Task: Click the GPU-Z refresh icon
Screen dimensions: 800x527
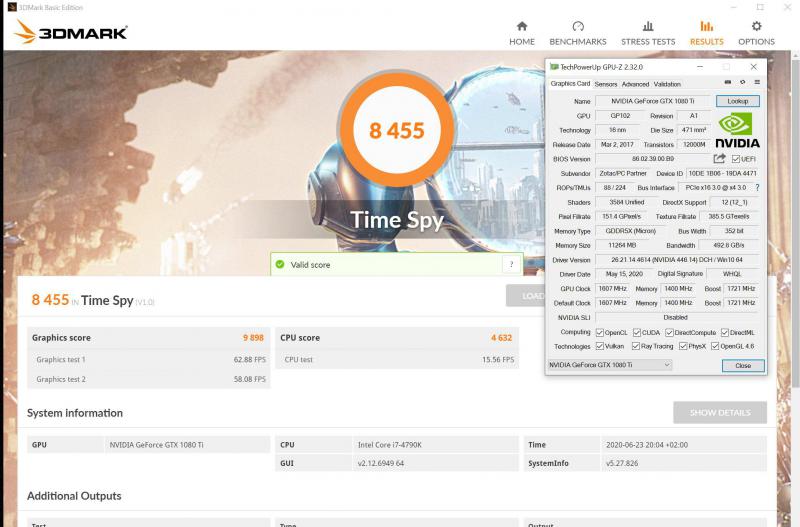Action: coord(742,84)
